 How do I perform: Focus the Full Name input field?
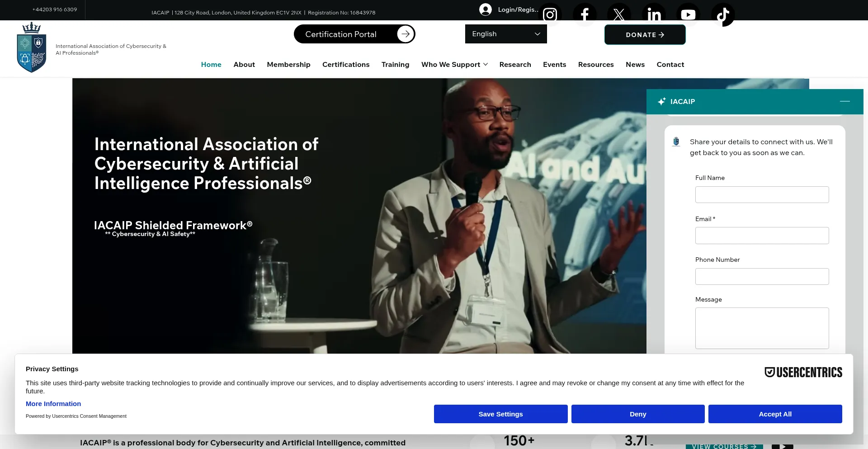(762, 195)
